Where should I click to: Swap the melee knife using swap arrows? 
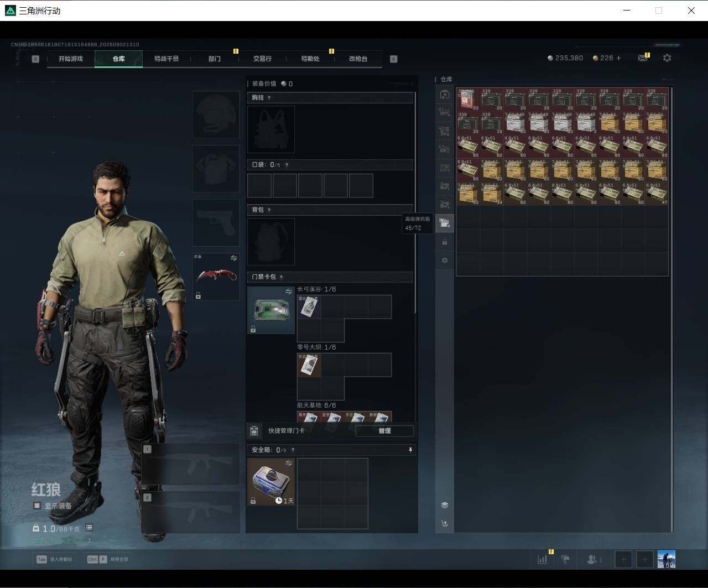[233, 258]
